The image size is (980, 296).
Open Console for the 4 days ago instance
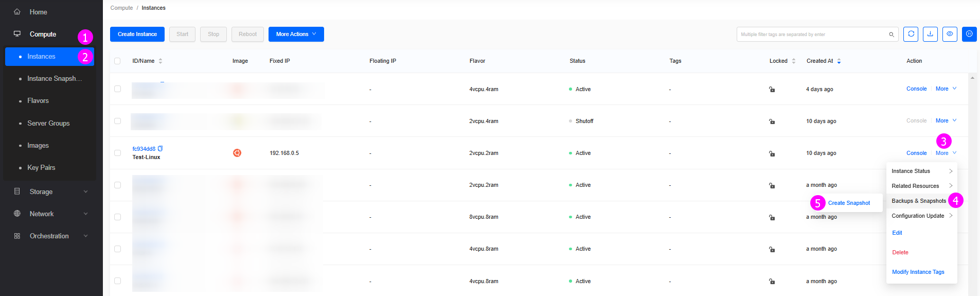[x=916, y=89]
